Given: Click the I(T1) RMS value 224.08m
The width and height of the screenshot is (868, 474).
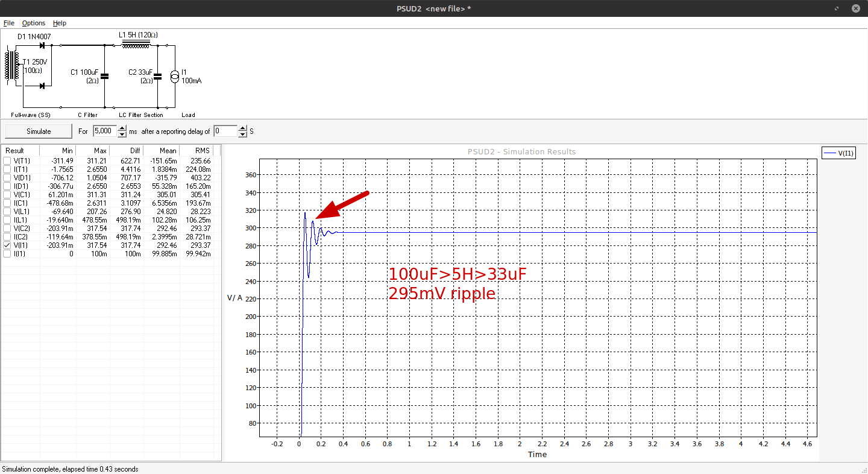Looking at the screenshot, I should (198, 169).
